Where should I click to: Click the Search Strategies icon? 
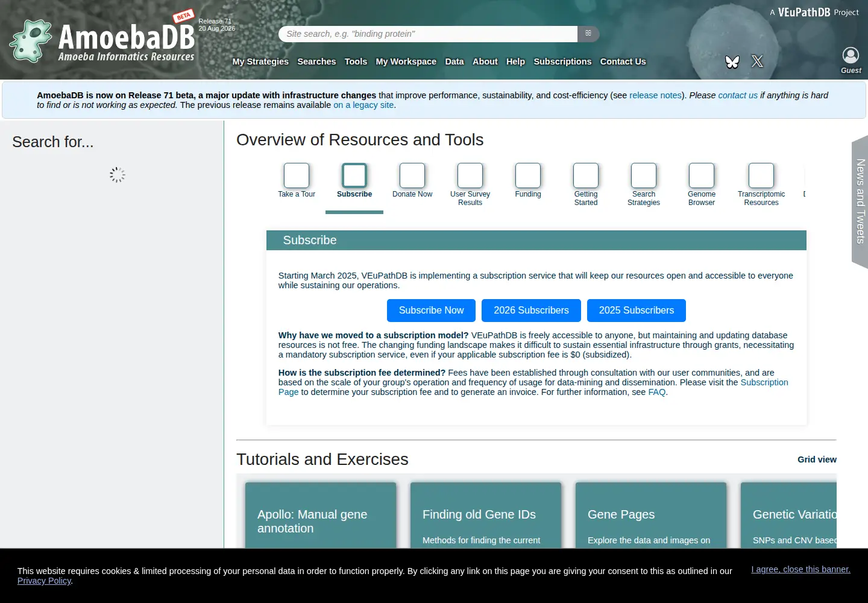tap(644, 175)
